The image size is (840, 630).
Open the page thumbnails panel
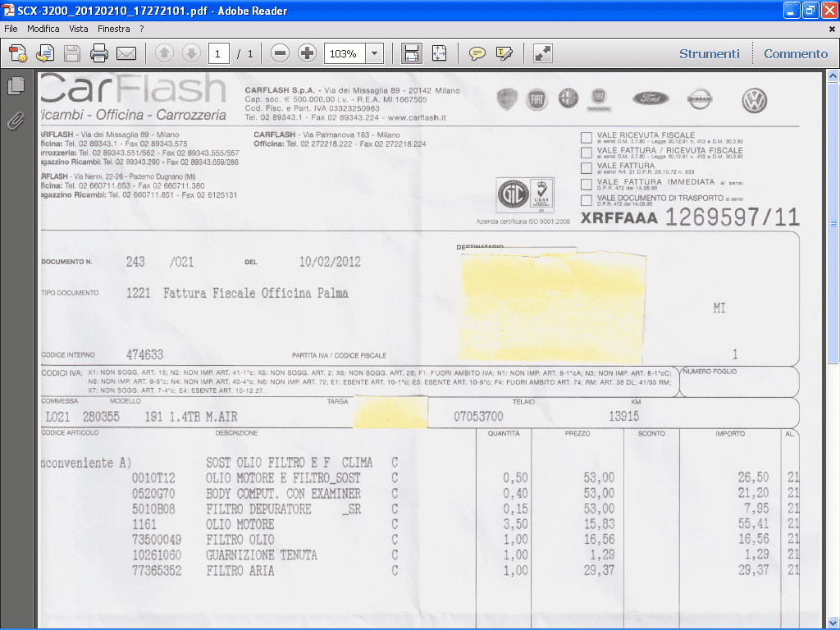tap(16, 86)
